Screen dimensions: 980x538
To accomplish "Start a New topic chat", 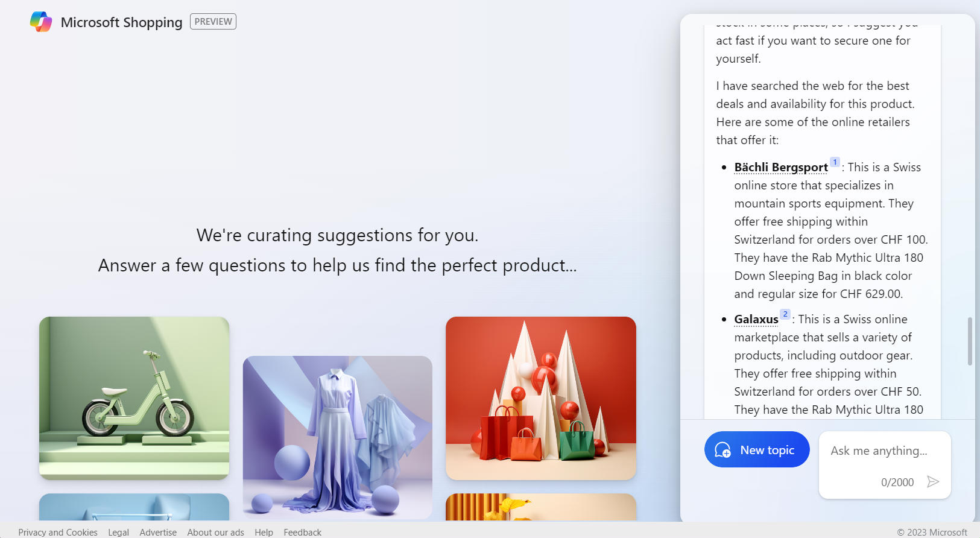I will (x=757, y=449).
